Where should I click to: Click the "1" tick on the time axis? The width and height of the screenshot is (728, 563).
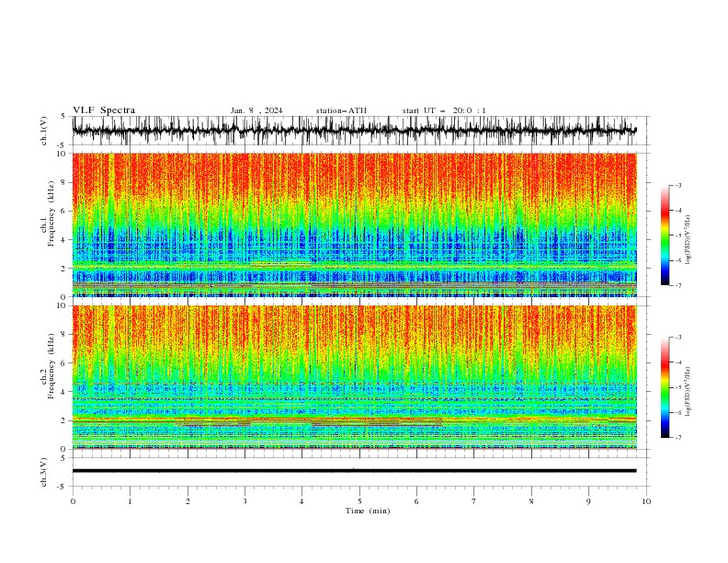click(x=130, y=501)
